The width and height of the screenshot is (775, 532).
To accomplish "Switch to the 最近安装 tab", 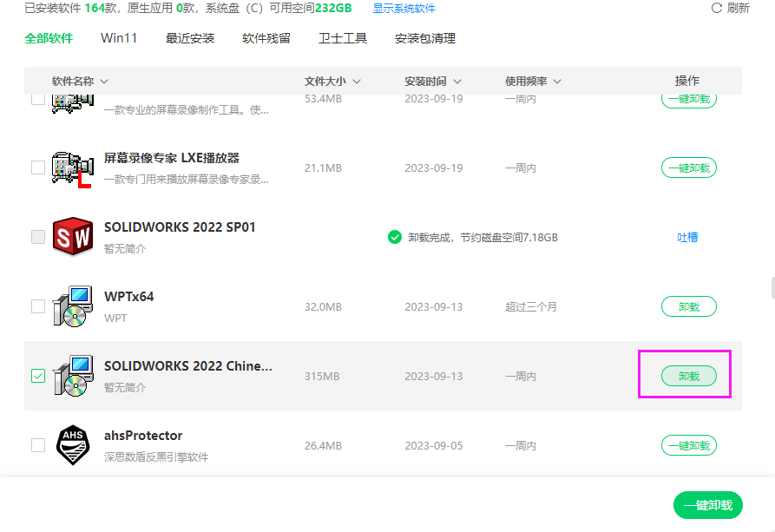I will (190, 38).
